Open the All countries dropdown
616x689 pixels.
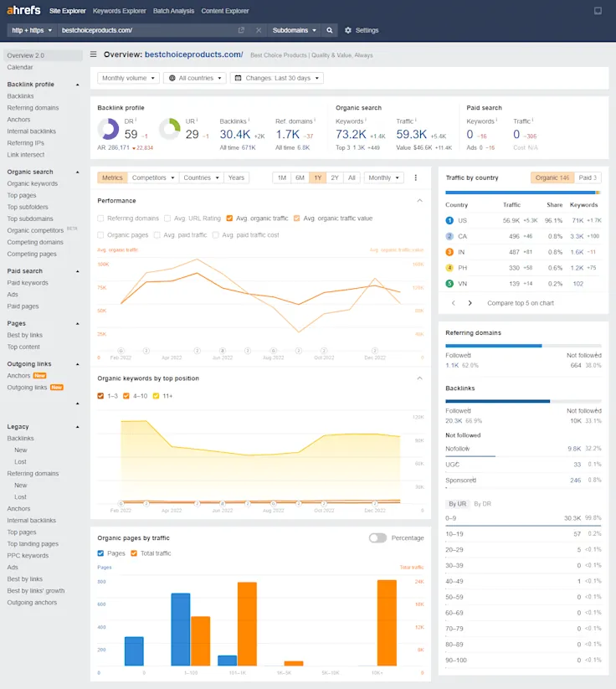pyautogui.click(x=195, y=78)
